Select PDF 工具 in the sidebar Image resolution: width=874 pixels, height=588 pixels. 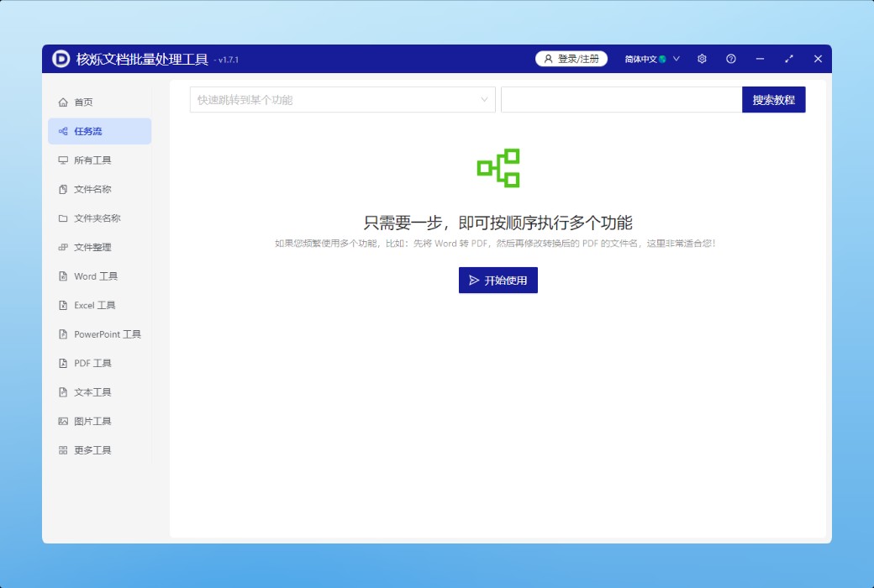(x=92, y=364)
